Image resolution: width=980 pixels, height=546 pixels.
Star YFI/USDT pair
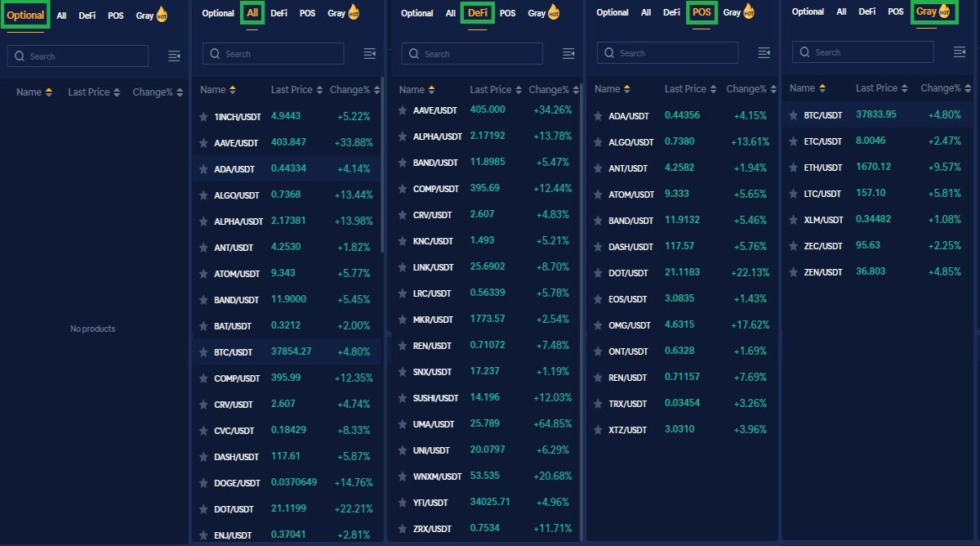coord(403,503)
